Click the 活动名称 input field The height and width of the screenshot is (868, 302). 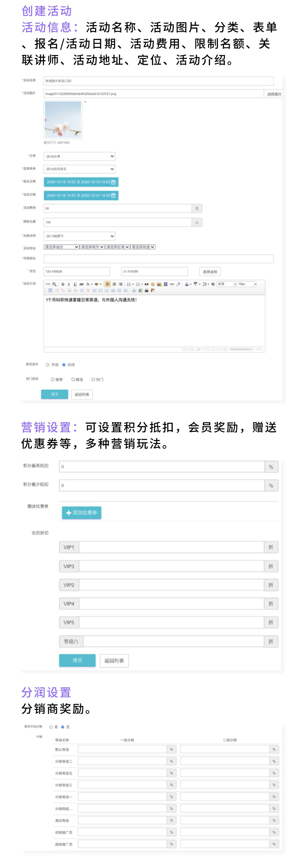158,81
